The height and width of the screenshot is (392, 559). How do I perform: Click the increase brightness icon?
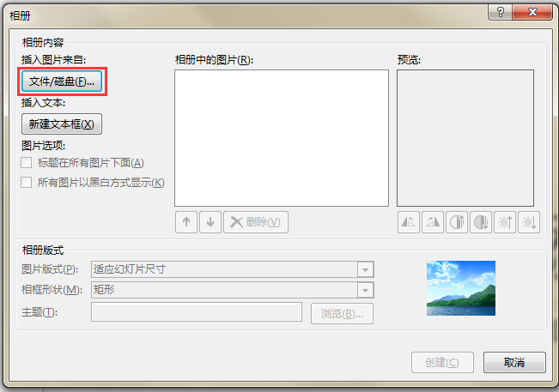coord(505,222)
